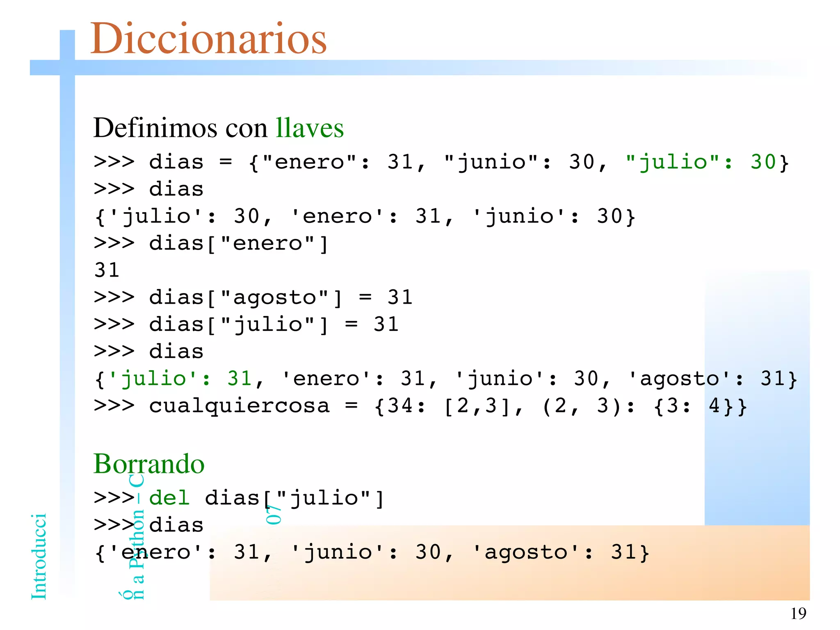Click the green keyword 'del'
The width and height of the screenshot is (840, 630).
(169, 498)
